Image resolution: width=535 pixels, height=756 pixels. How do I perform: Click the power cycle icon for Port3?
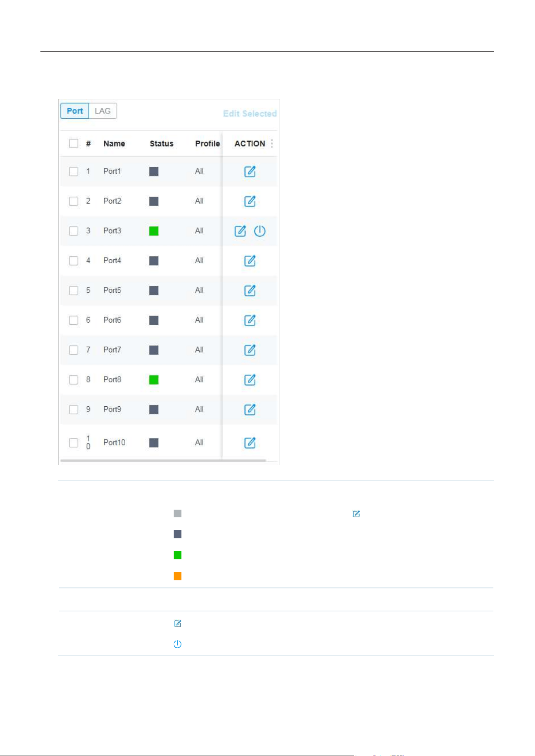pyautogui.click(x=259, y=231)
